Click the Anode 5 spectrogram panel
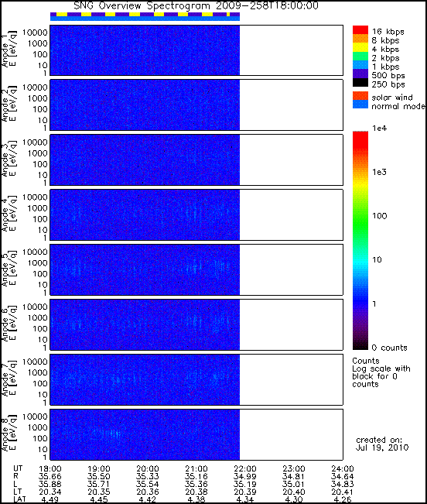The height and width of the screenshot is (504, 427). (x=196, y=269)
